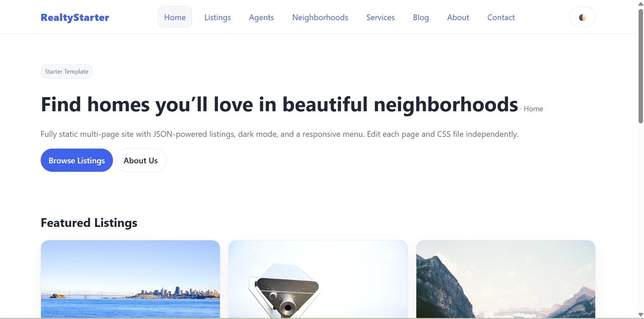
Task: Open the Home nav tab
Action: (175, 17)
